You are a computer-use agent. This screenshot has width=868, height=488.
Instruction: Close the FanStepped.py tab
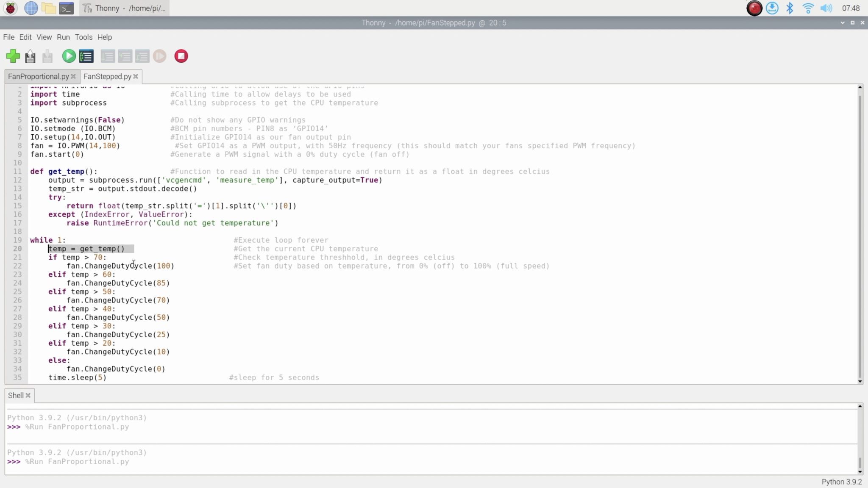[136, 76]
